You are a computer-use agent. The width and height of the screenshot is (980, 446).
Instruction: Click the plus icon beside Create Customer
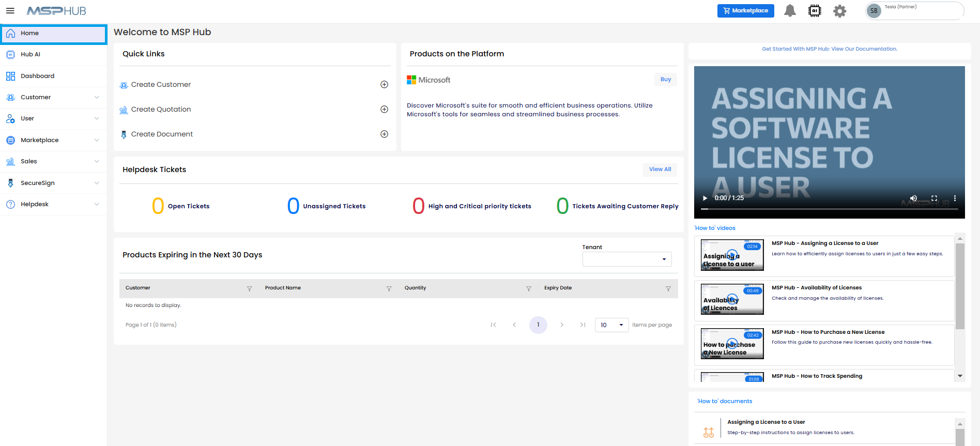384,85
